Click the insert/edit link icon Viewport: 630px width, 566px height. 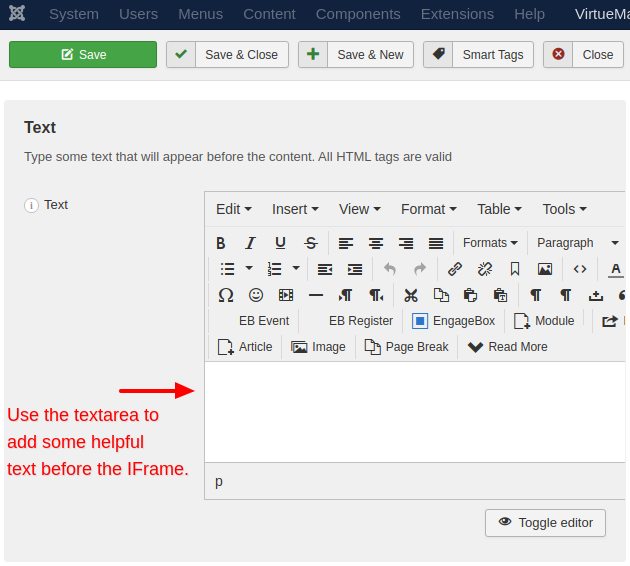(x=455, y=269)
